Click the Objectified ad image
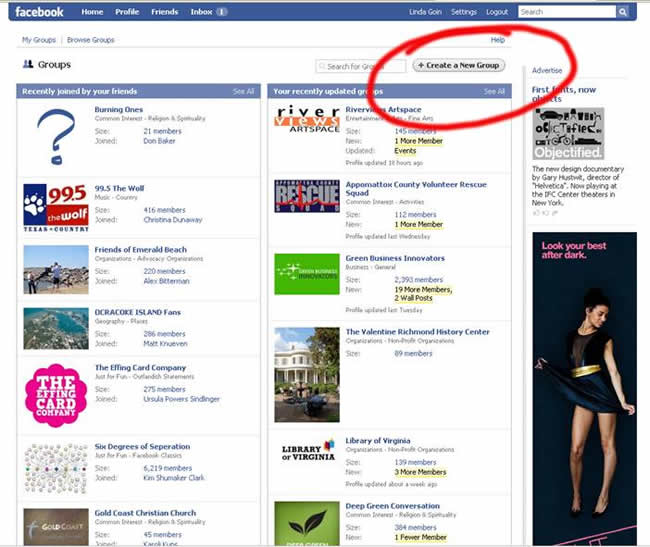 pyautogui.click(x=568, y=133)
